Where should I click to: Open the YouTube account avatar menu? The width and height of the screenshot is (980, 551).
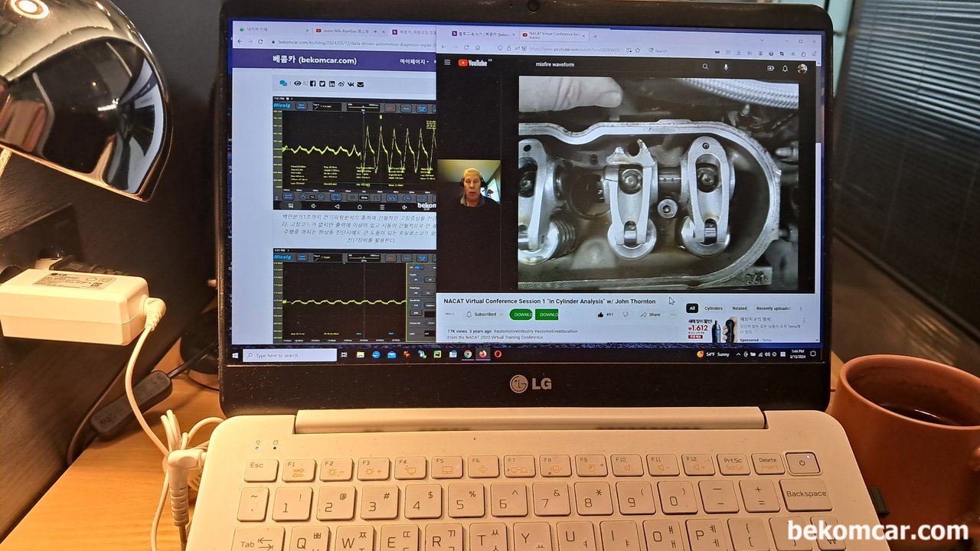coord(802,69)
